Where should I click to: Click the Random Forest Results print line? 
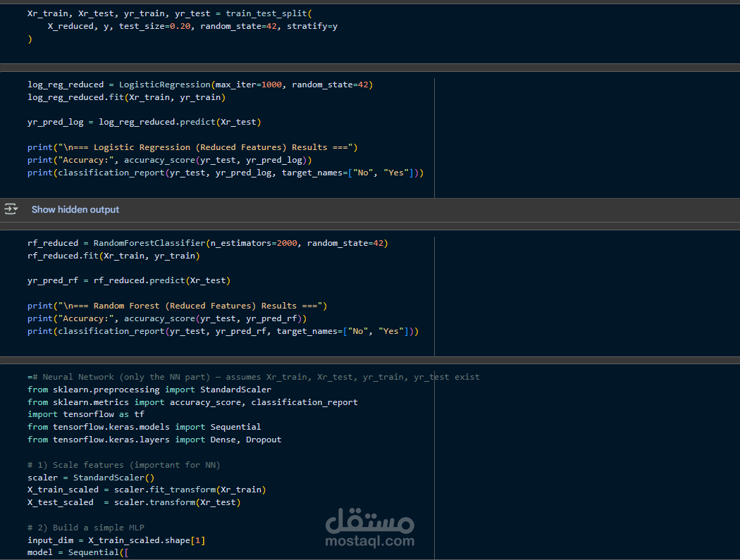click(178, 306)
